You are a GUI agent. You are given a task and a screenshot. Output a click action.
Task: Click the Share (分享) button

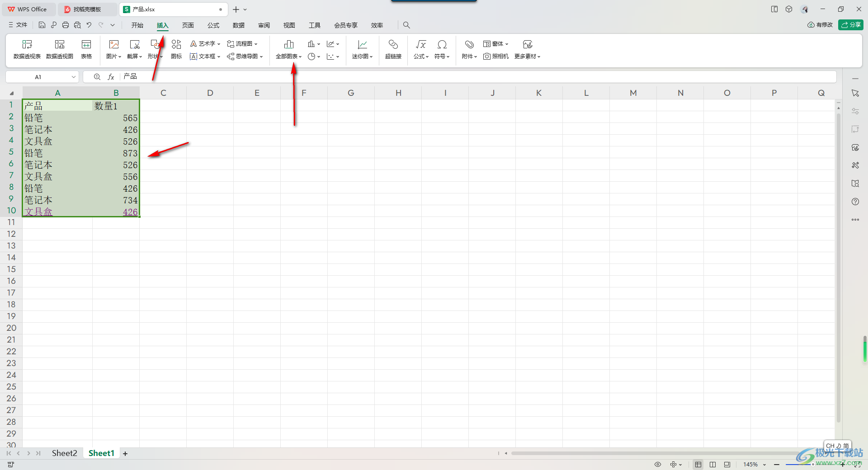851,25
